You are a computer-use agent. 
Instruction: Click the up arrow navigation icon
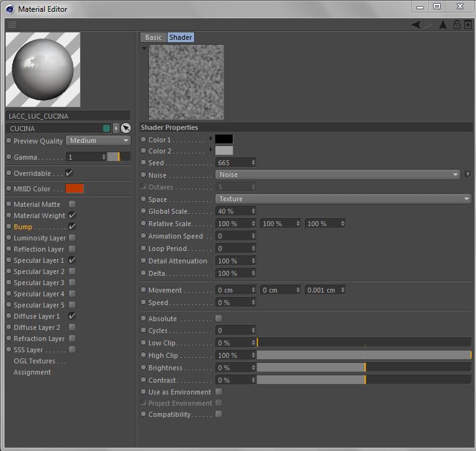pyautogui.click(x=443, y=25)
